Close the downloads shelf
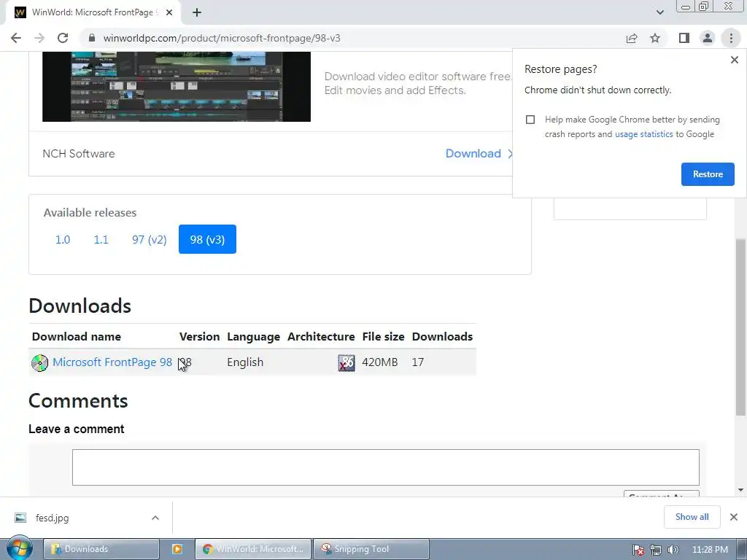The height and width of the screenshot is (560, 747). (734, 517)
